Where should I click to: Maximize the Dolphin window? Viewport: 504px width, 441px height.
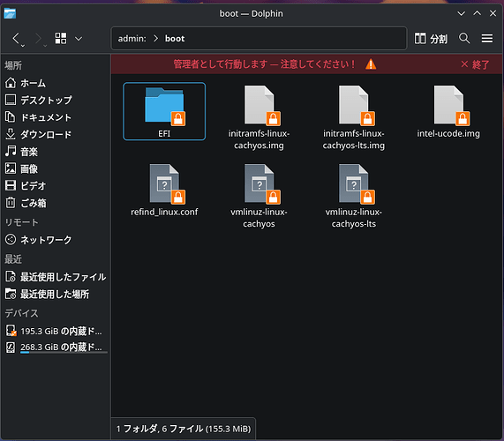coord(477,13)
